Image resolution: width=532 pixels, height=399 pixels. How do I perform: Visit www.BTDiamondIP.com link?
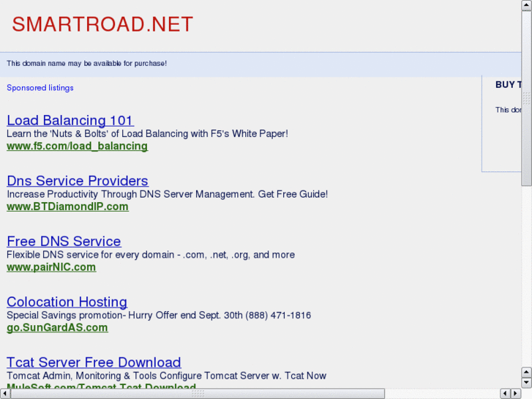tap(67, 206)
